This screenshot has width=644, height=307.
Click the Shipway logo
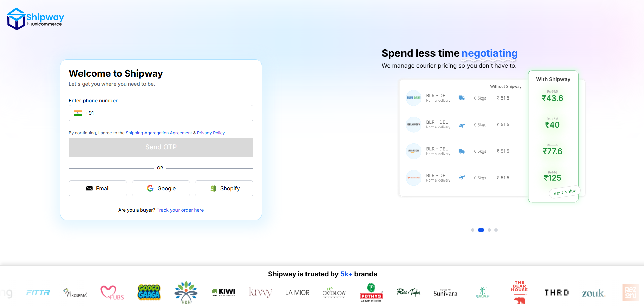pyautogui.click(x=35, y=19)
